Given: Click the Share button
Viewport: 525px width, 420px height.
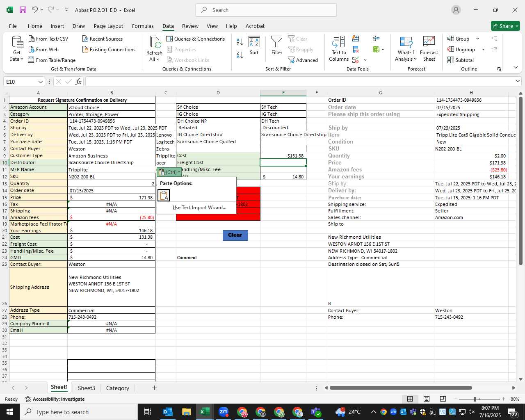Looking at the screenshot, I should pos(506,26).
